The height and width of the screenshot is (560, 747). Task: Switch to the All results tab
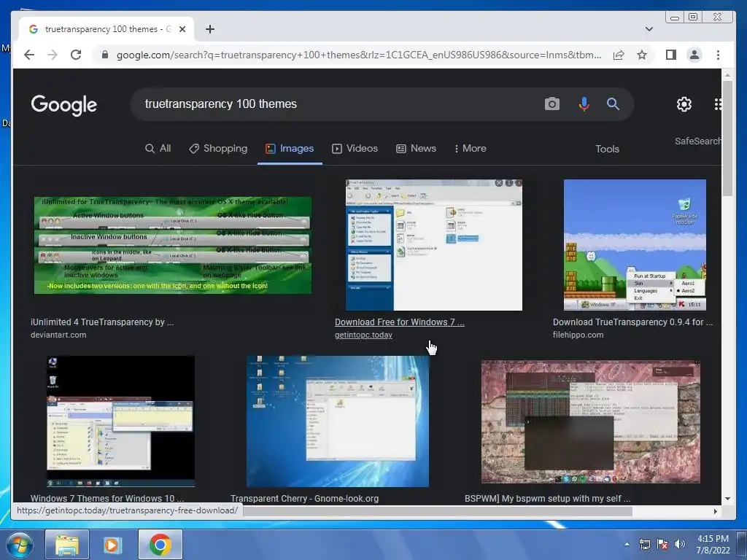pos(158,149)
